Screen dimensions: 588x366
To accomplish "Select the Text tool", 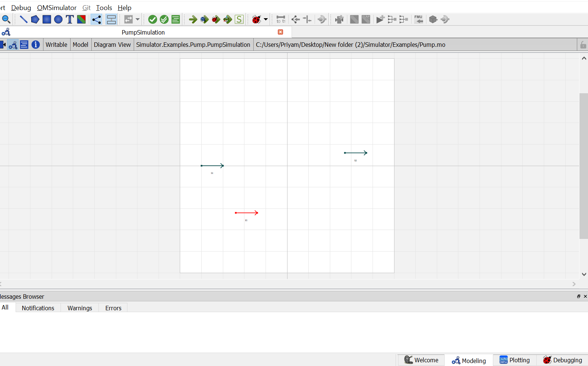I will pos(70,19).
